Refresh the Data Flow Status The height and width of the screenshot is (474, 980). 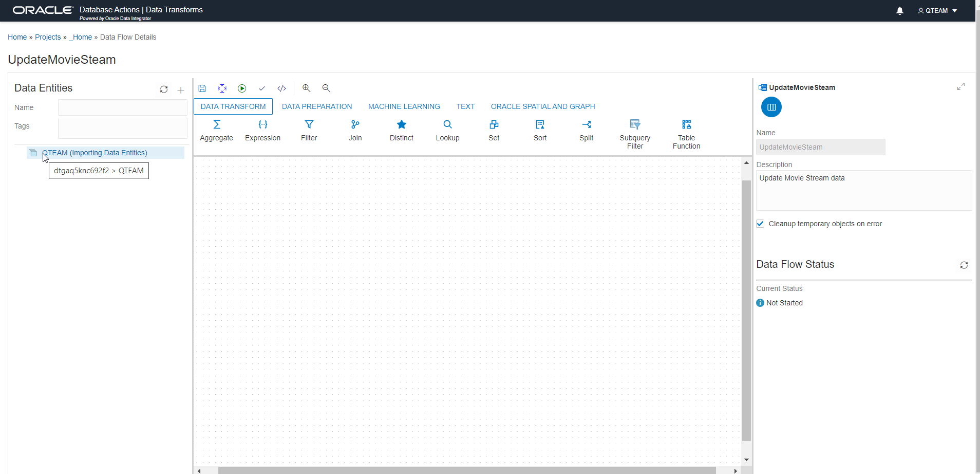(x=964, y=265)
